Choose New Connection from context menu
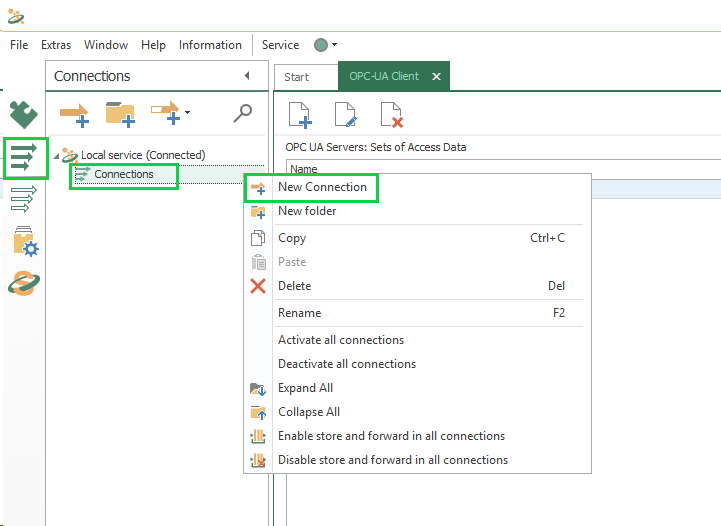The width and height of the screenshot is (721, 526). coord(418,187)
